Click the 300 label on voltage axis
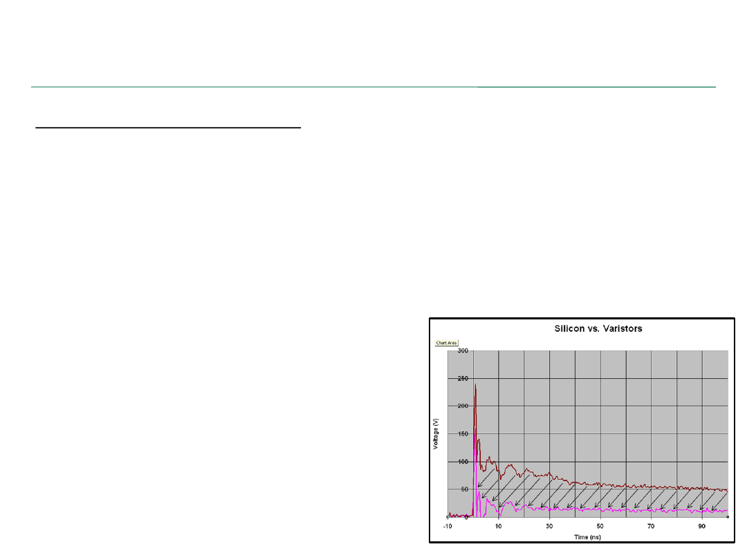747x560 pixels. coord(445,351)
